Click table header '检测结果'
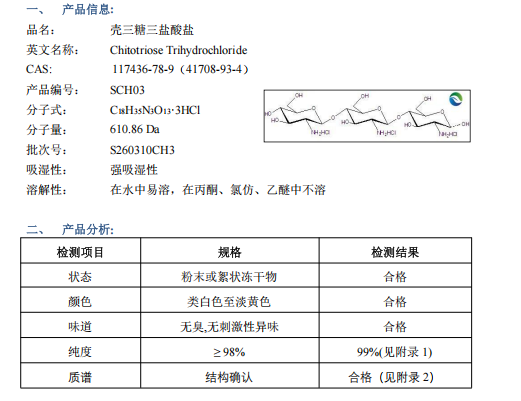Screen dimensions: 521x401 [395, 252]
